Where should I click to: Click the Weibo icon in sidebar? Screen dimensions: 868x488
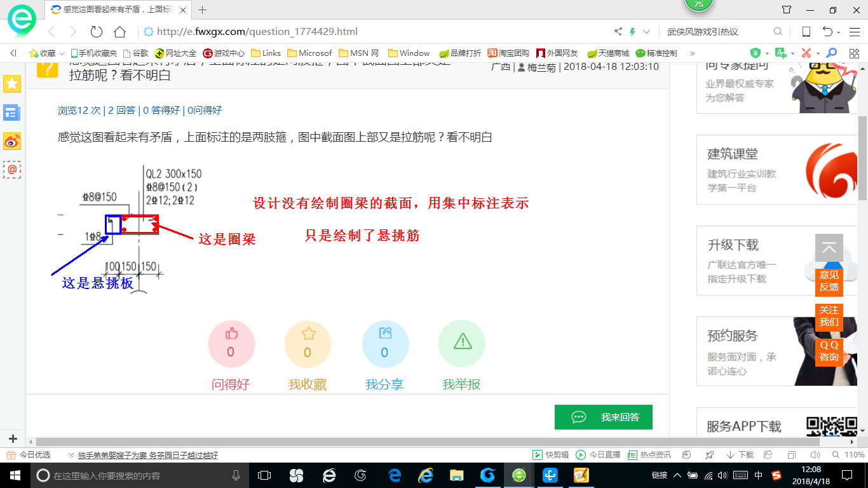pos(12,141)
